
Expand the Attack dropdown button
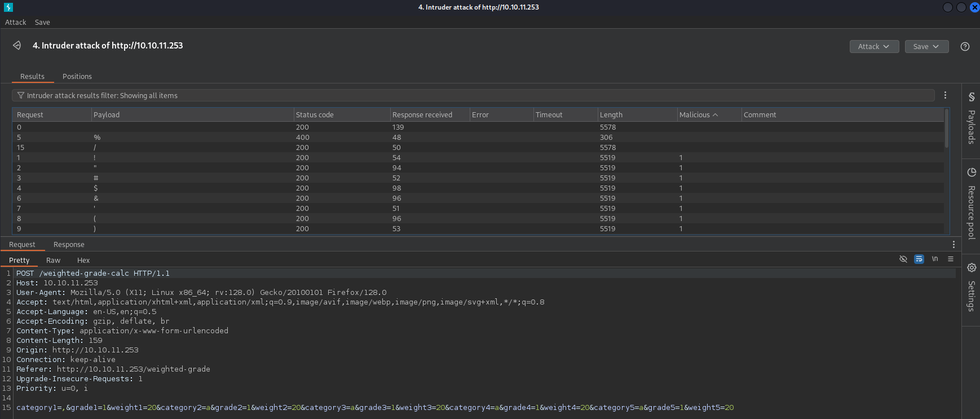tap(874, 46)
